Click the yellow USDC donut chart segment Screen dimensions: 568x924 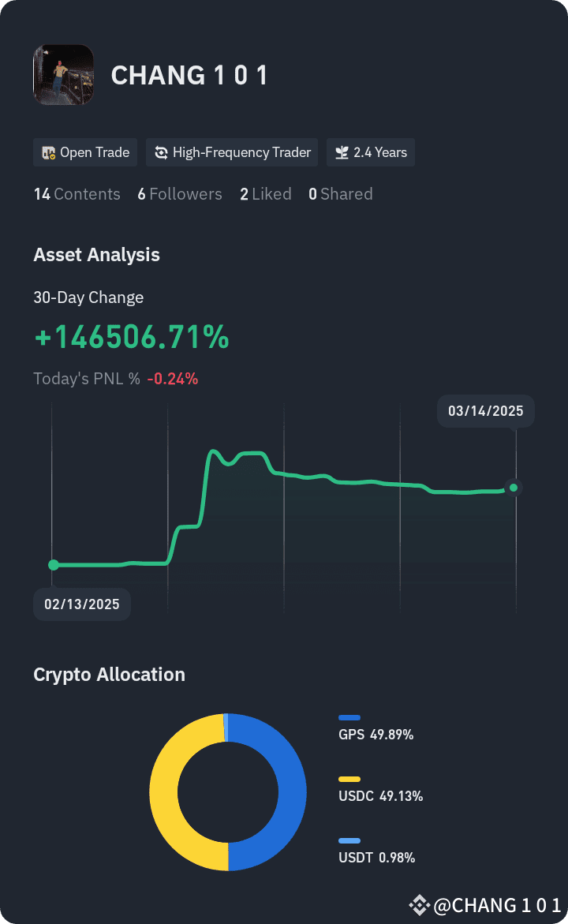coord(164,792)
